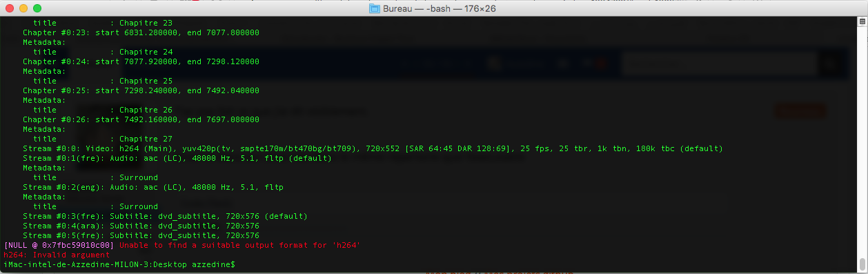Click 'Chapter #0:26: start 7492.160000' line
This screenshot has width=868, height=274.
point(141,119)
